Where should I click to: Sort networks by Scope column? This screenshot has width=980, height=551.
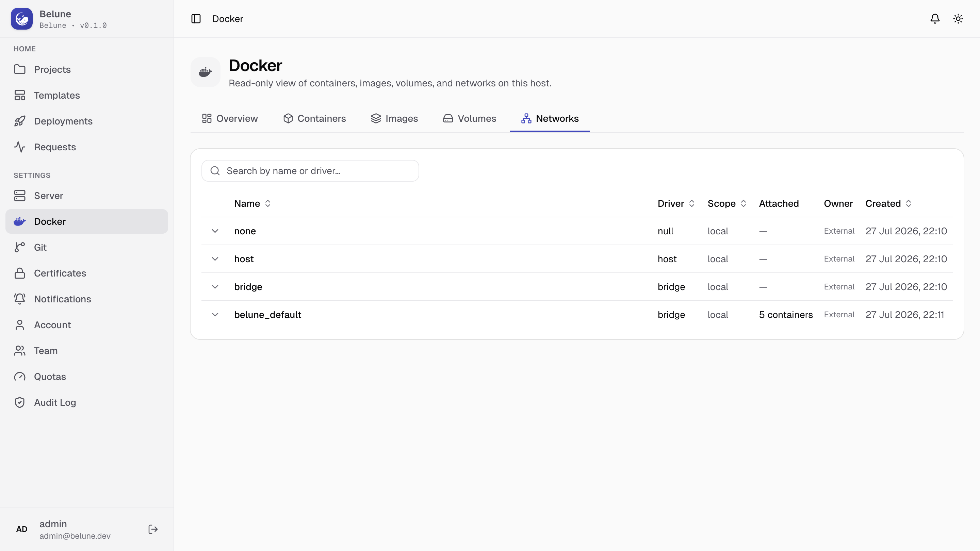(727, 203)
